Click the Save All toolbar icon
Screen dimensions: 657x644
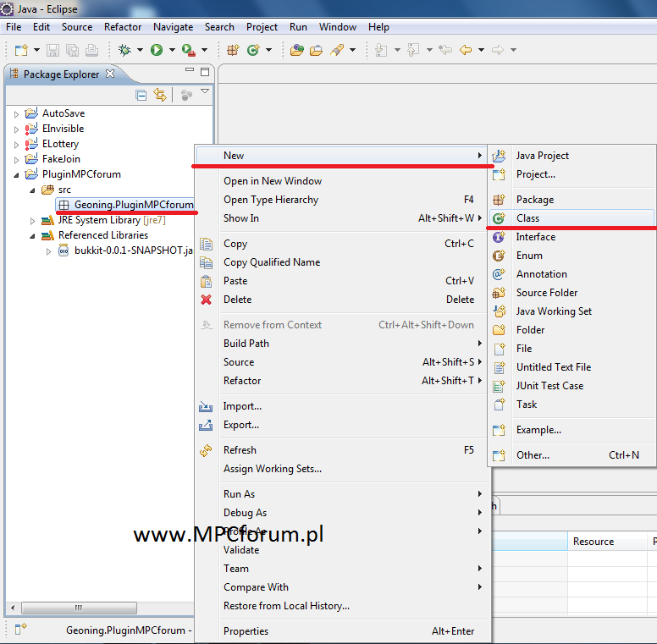[72, 50]
